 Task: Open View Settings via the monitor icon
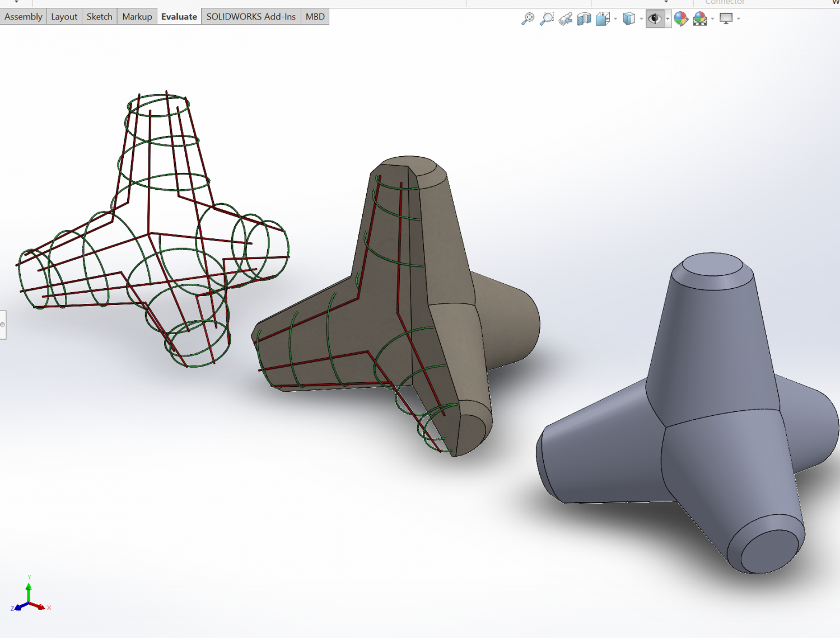click(x=726, y=18)
